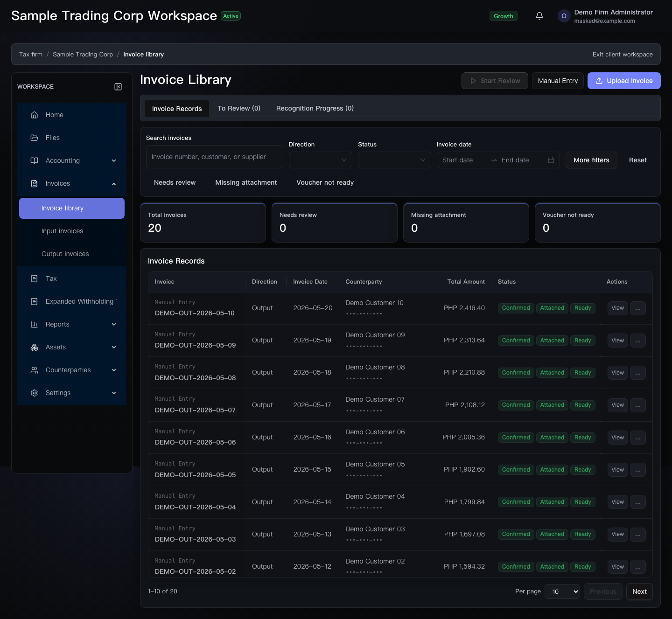Open more actions for DEMO-OUT-2026-05-04
The height and width of the screenshot is (619, 672).
click(638, 502)
